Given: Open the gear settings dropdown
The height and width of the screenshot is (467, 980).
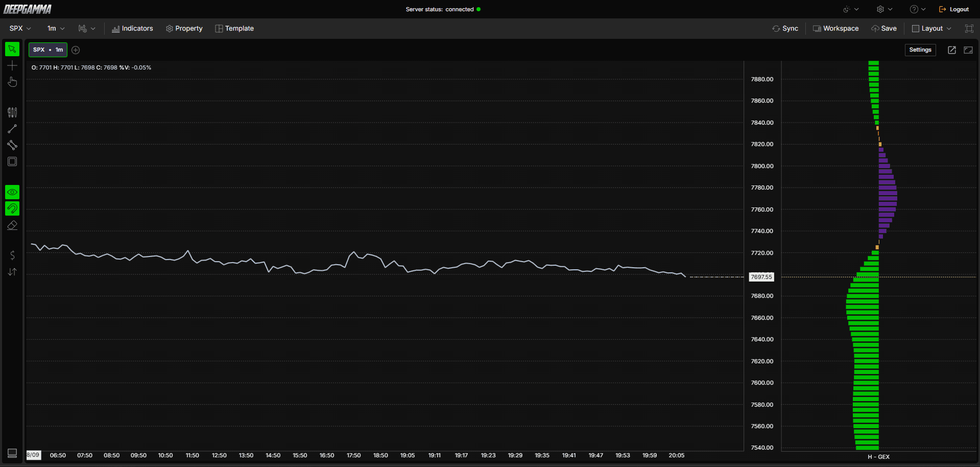Looking at the screenshot, I should 885,9.
